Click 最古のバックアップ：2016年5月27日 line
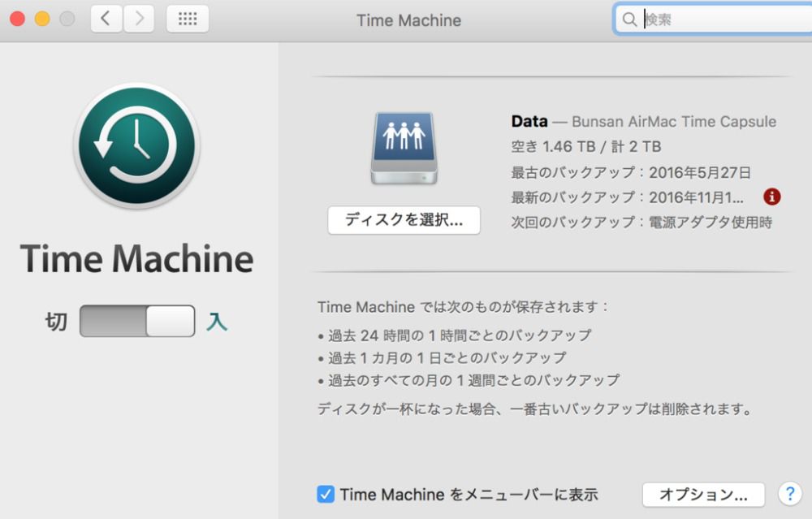 coord(631,172)
